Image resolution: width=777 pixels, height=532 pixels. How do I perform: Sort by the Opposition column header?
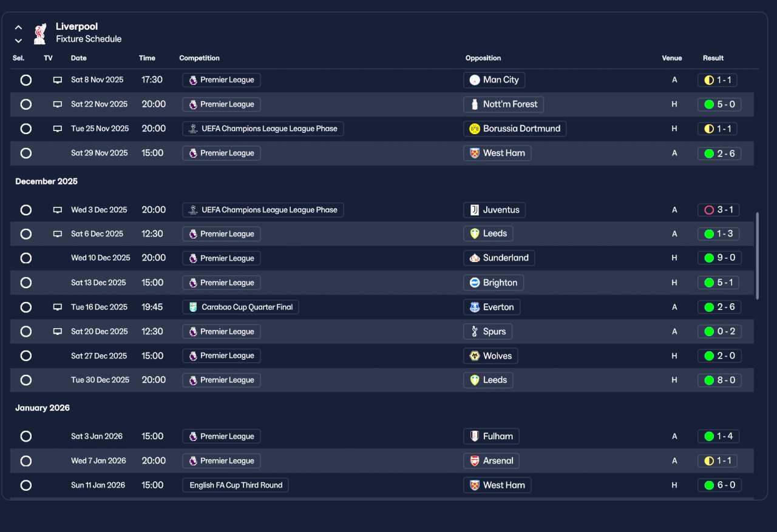coord(483,58)
